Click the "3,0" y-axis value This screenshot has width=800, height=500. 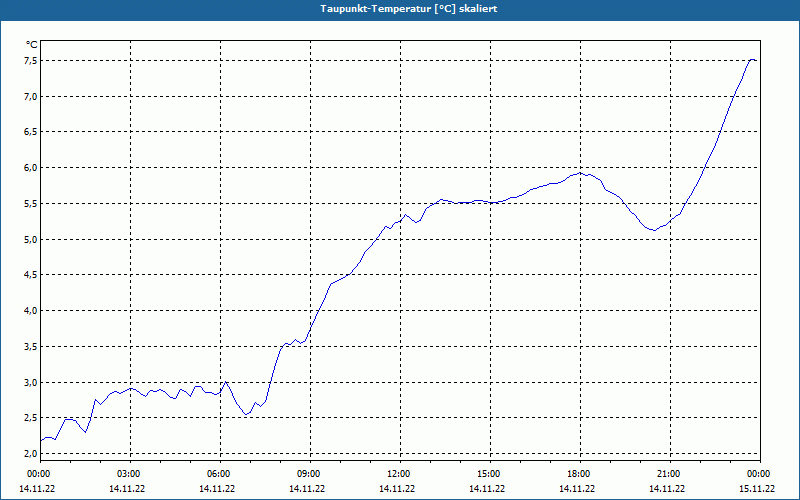pyautogui.click(x=31, y=383)
